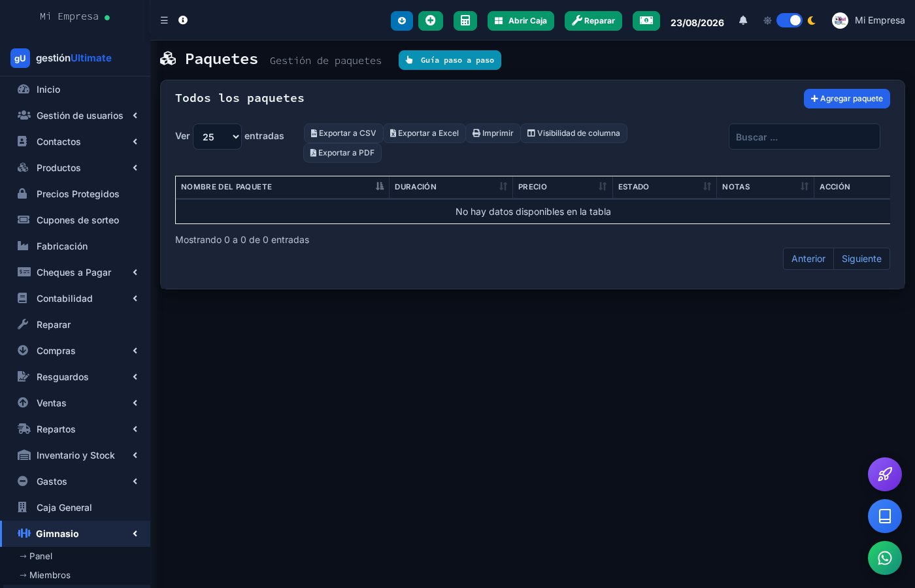Open the entries count dropdown showing 25
Screen dimensions: 915x588
tap(217, 137)
